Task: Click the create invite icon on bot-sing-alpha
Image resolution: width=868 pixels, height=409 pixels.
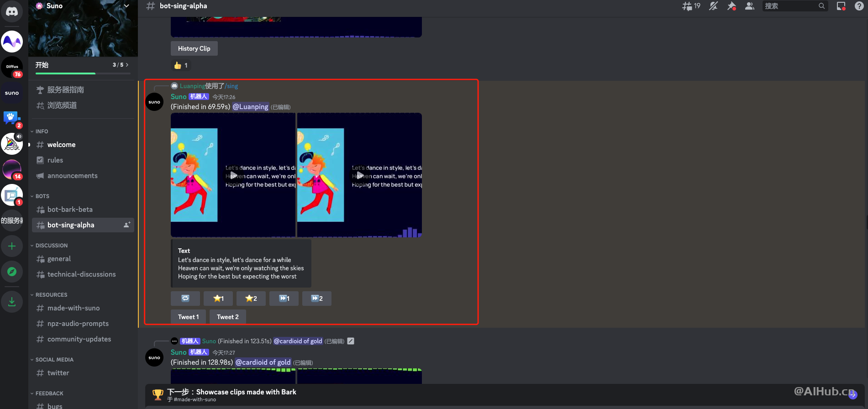Action: click(x=127, y=225)
